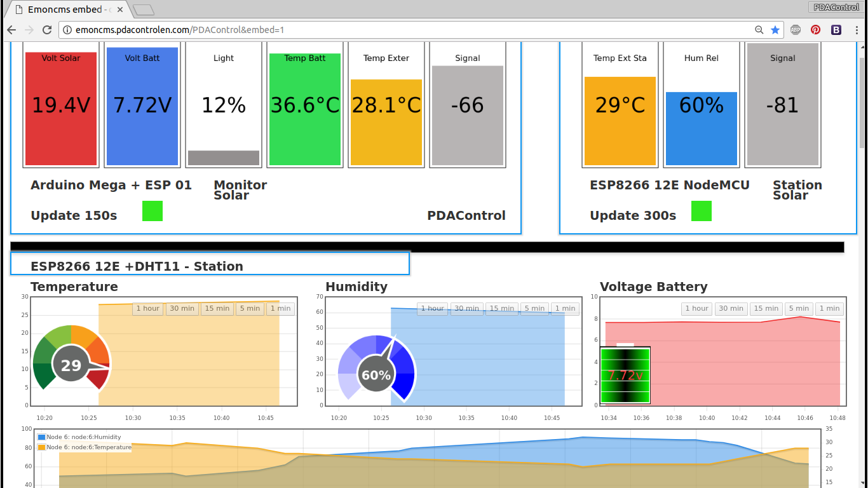Click the green status square next to Update 150s
Screen dimensions: 868x488
(x=153, y=211)
